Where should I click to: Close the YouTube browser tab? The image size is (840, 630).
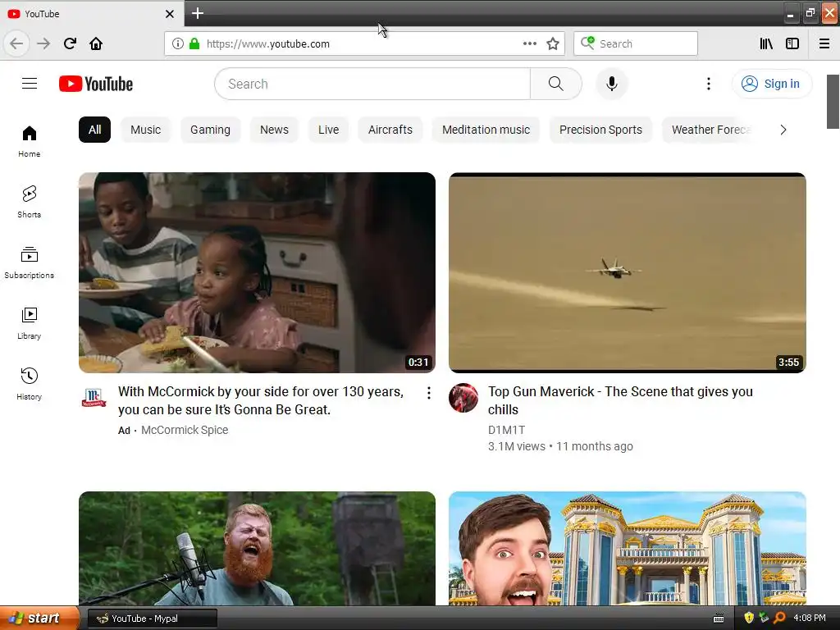pos(170,14)
